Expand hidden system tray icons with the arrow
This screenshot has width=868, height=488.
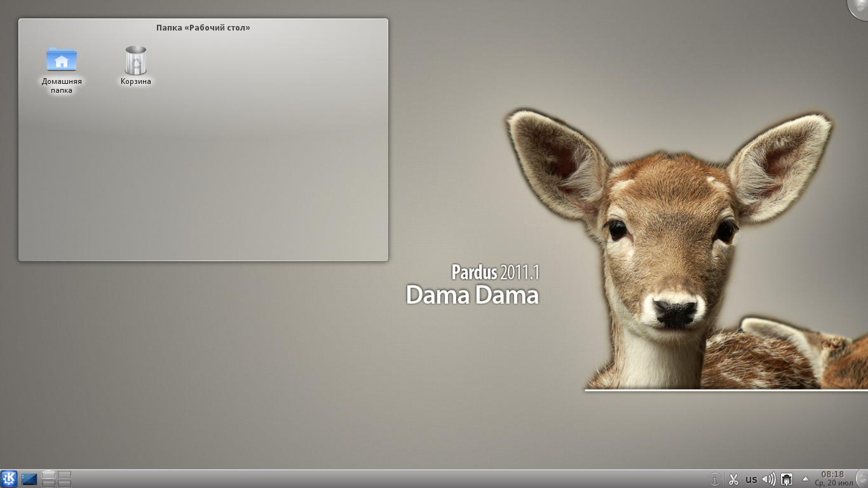[806, 479]
